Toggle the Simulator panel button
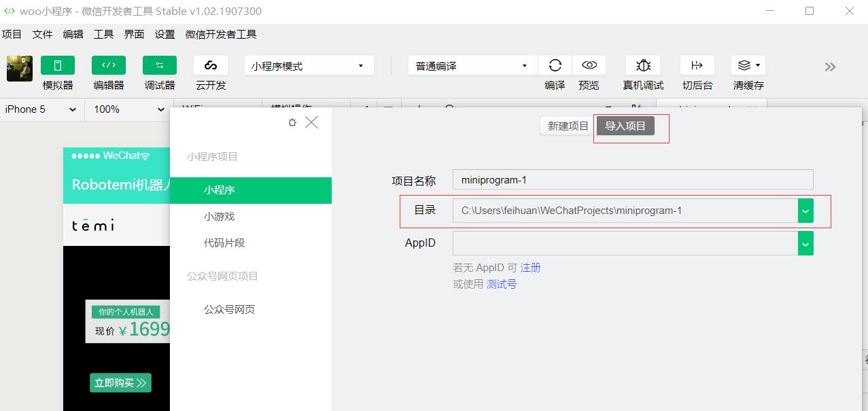The width and height of the screenshot is (868, 411). click(x=58, y=65)
